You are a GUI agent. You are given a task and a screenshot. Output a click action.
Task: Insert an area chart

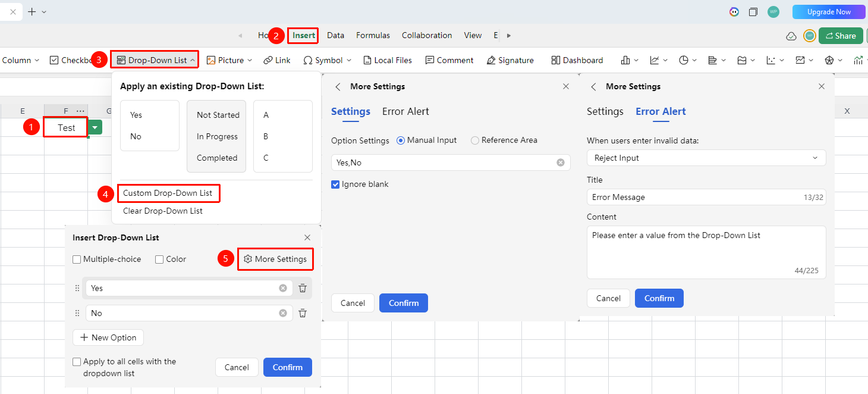pyautogui.click(x=742, y=60)
